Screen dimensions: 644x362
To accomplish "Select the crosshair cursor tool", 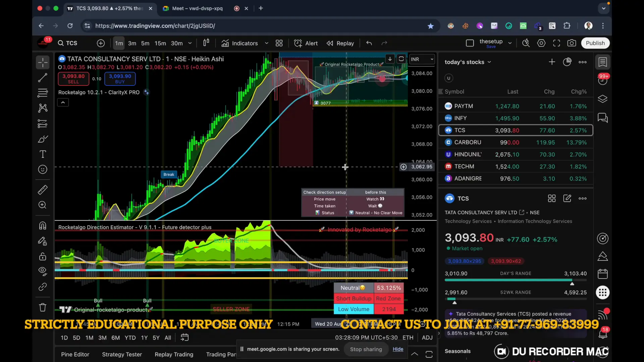I will coord(43,62).
